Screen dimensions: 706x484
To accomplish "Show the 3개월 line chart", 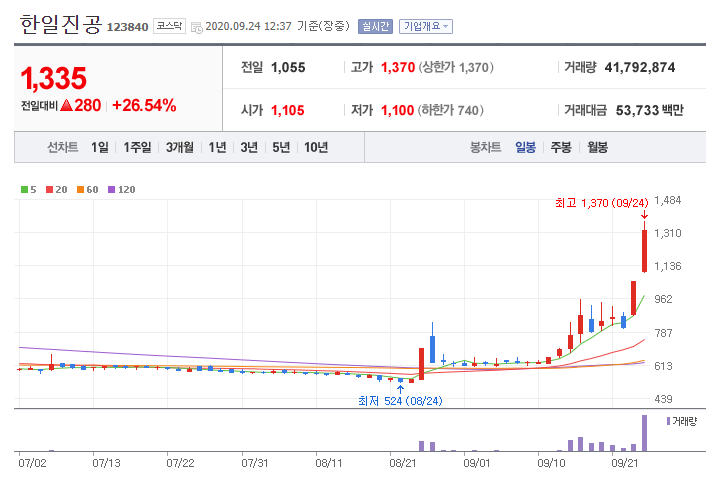I will 180,148.
